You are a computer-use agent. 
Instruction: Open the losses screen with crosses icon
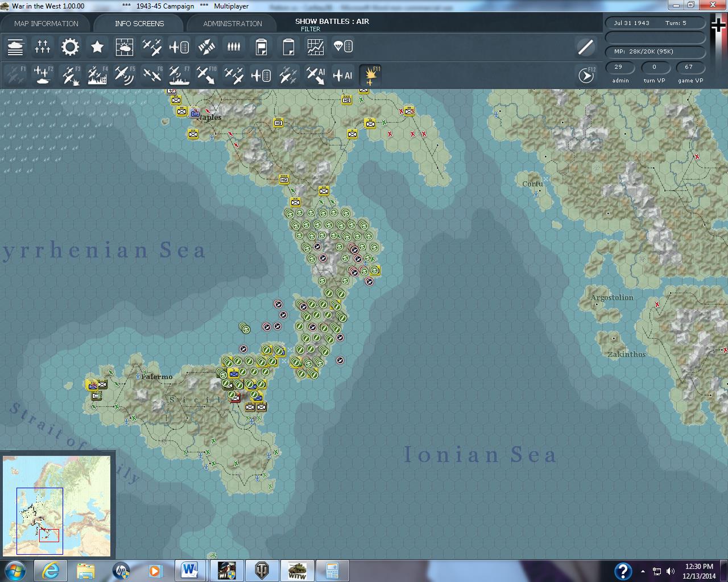click(x=43, y=47)
